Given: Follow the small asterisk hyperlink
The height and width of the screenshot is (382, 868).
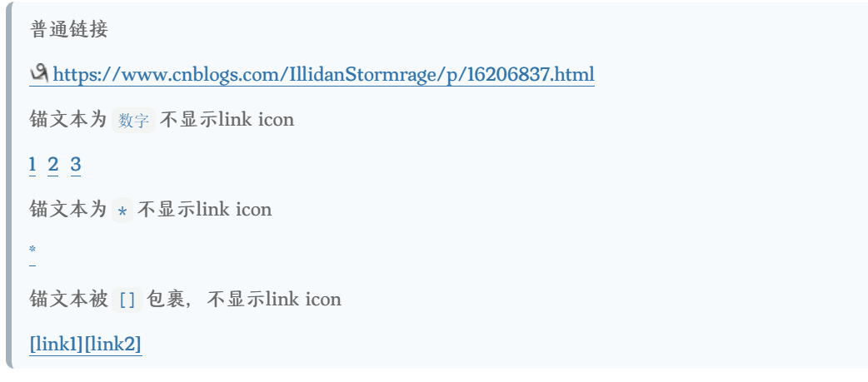Looking at the screenshot, I should [32, 251].
